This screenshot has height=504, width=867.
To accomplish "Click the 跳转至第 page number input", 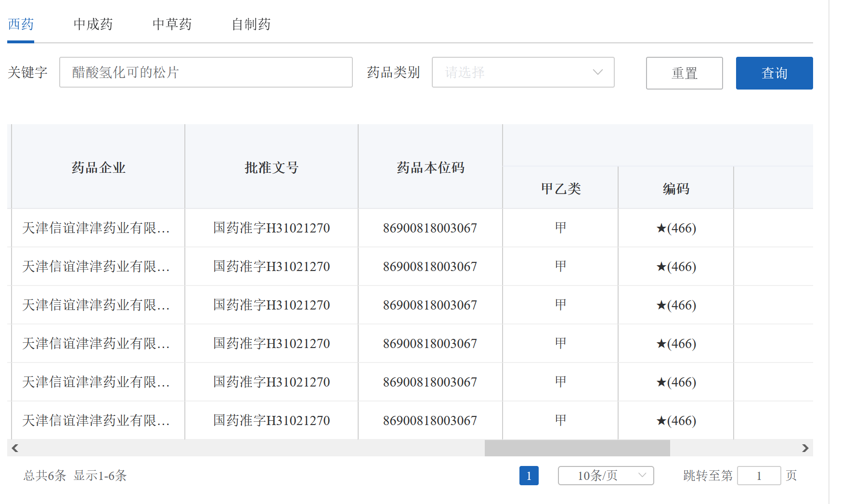I will click(x=759, y=476).
